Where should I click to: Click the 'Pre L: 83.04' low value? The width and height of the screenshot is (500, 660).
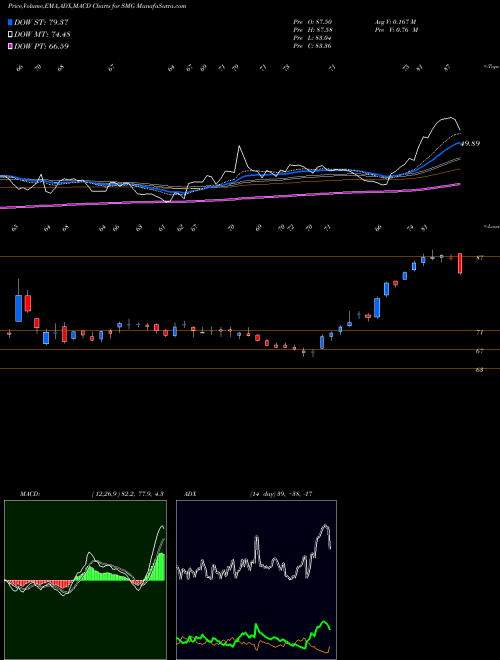point(313,38)
